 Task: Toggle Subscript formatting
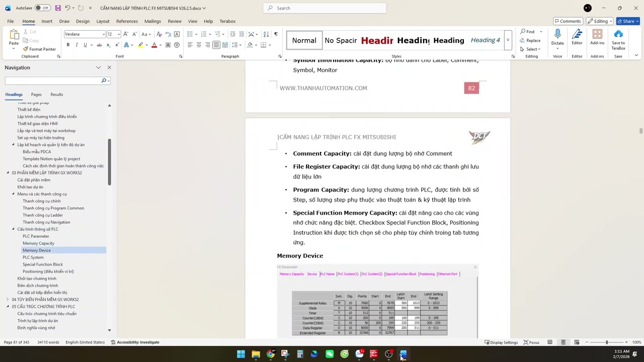[108, 45]
